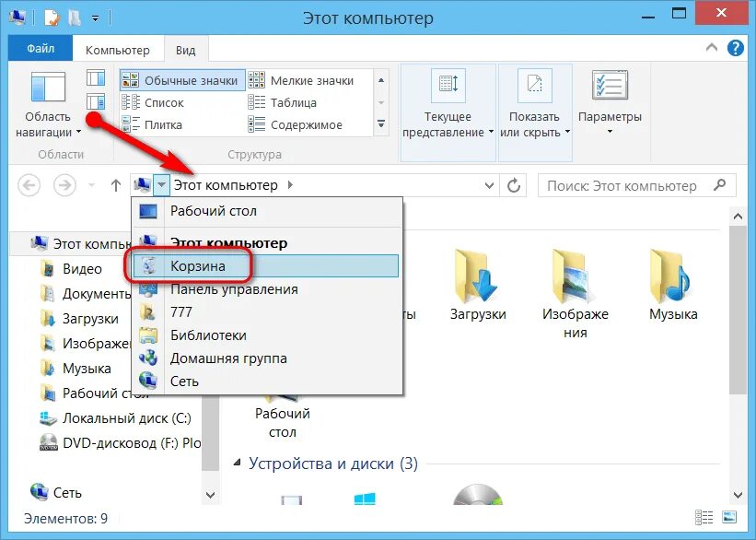Open the Область навигации button
Image resolution: width=756 pixels, height=540 pixels.
coord(48,104)
